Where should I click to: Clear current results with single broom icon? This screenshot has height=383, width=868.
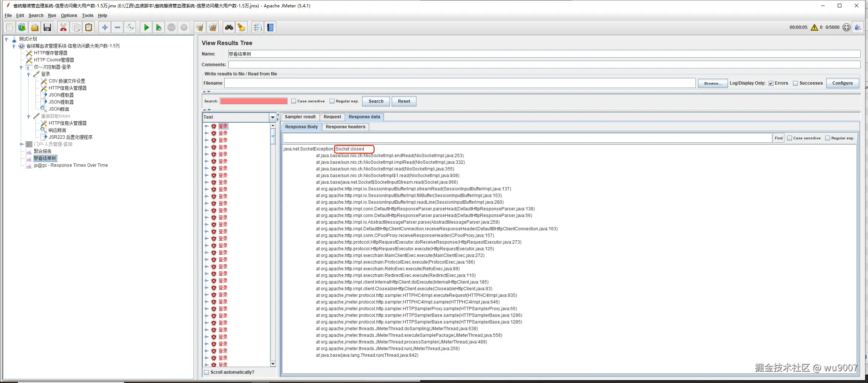click(x=200, y=27)
